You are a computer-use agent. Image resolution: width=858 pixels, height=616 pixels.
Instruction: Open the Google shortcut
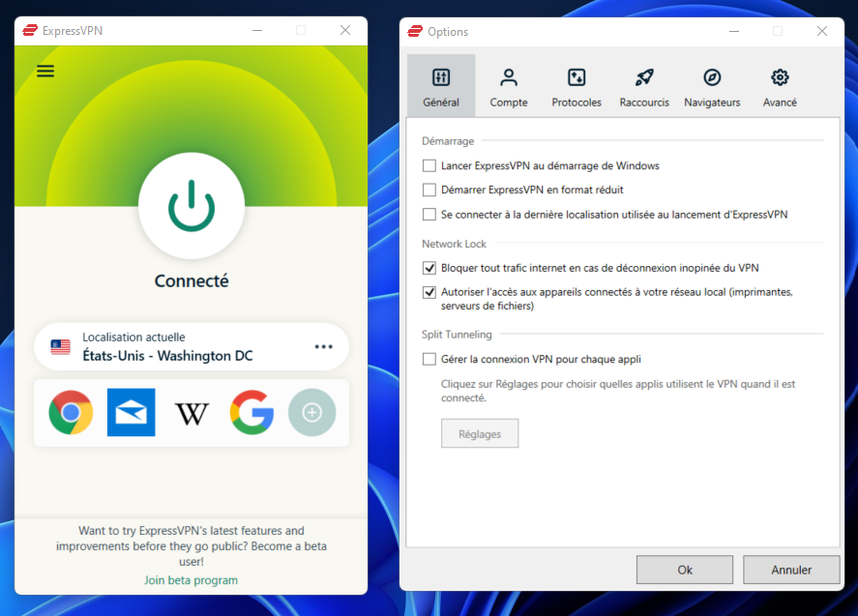click(x=251, y=413)
